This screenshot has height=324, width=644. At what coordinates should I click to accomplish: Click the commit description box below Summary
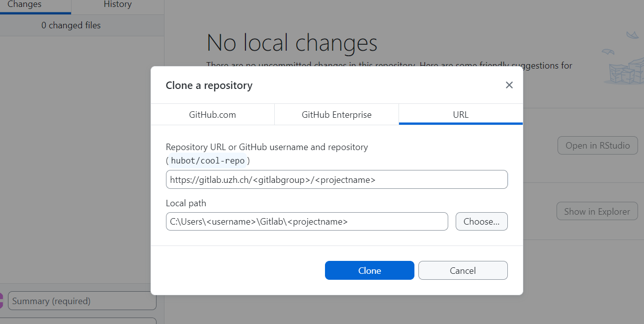pos(82,321)
